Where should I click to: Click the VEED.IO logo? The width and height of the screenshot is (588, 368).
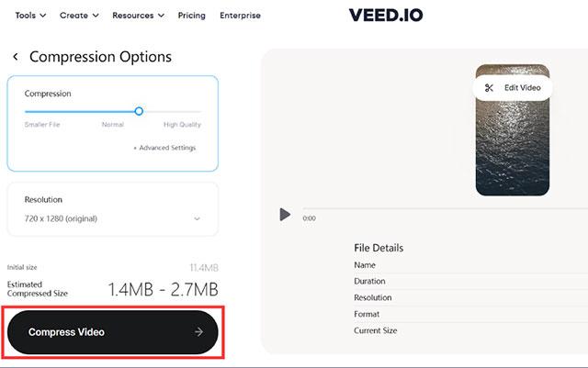(x=386, y=15)
